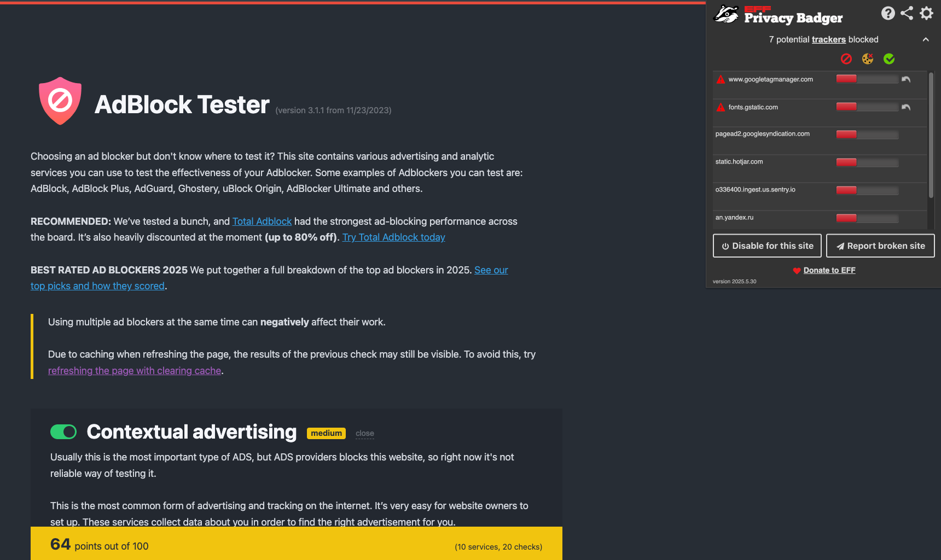Click the tracker list scrollbar

tap(931, 136)
